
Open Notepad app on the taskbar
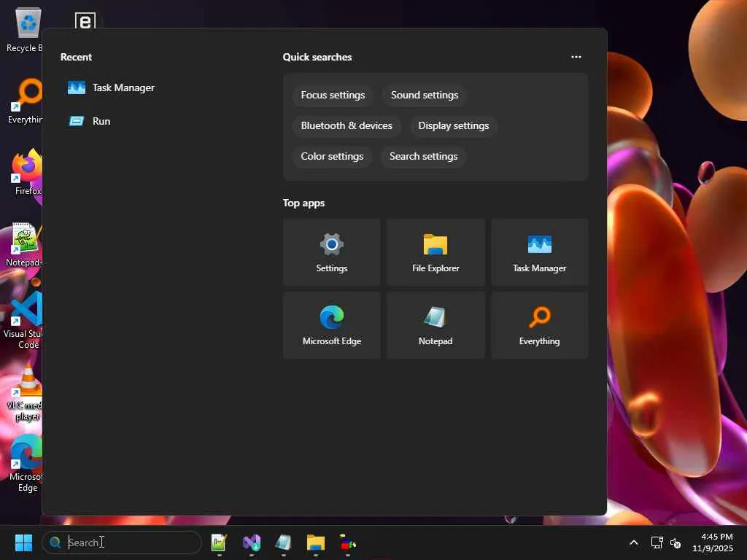click(284, 542)
